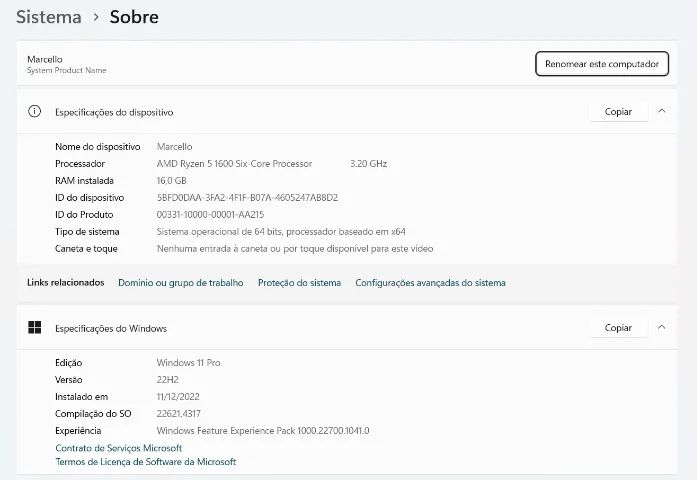Click the Tipo de sistema label
Image resolution: width=697 pixels, height=480 pixels.
coord(87,232)
